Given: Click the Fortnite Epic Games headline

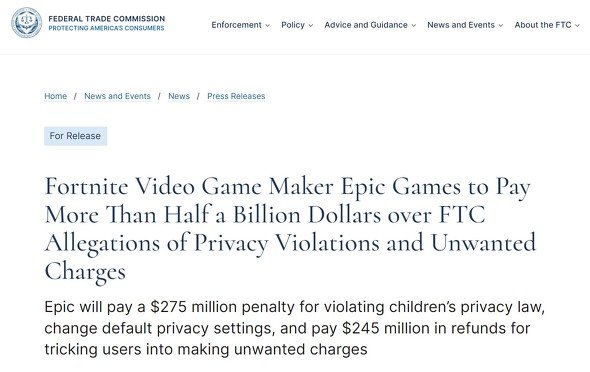Looking at the screenshot, I should click(x=290, y=229).
